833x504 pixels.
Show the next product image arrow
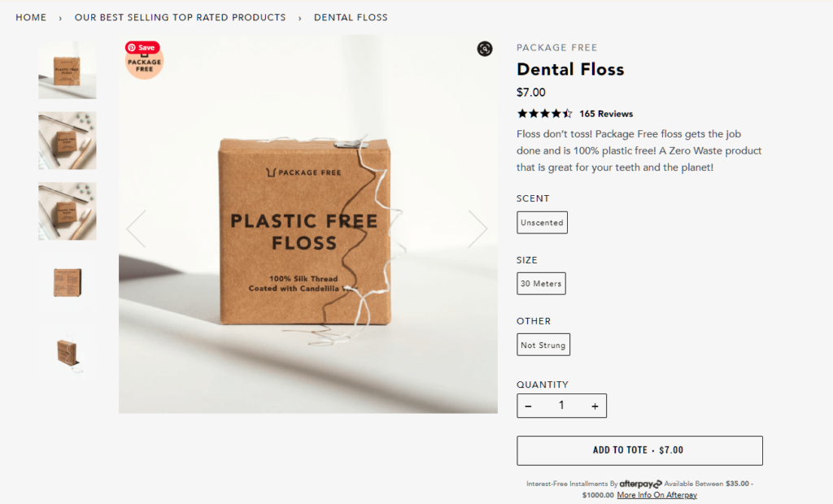(478, 229)
